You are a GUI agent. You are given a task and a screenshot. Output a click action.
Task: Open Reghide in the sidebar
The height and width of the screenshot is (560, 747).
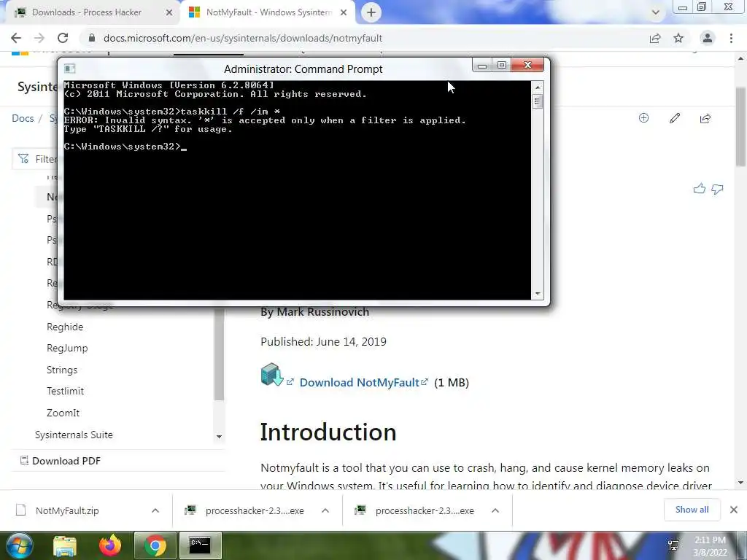point(65,327)
